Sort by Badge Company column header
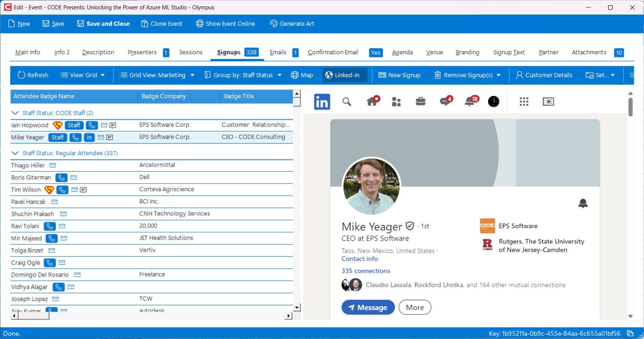 (x=179, y=96)
